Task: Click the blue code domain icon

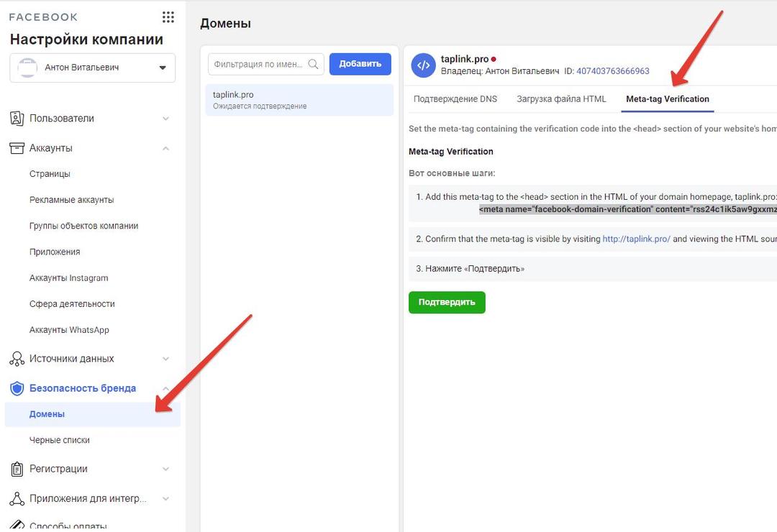Action: (x=423, y=65)
